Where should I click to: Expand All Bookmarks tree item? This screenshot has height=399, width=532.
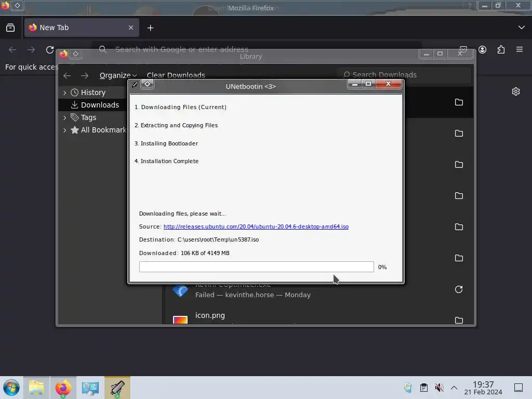[x=65, y=130]
